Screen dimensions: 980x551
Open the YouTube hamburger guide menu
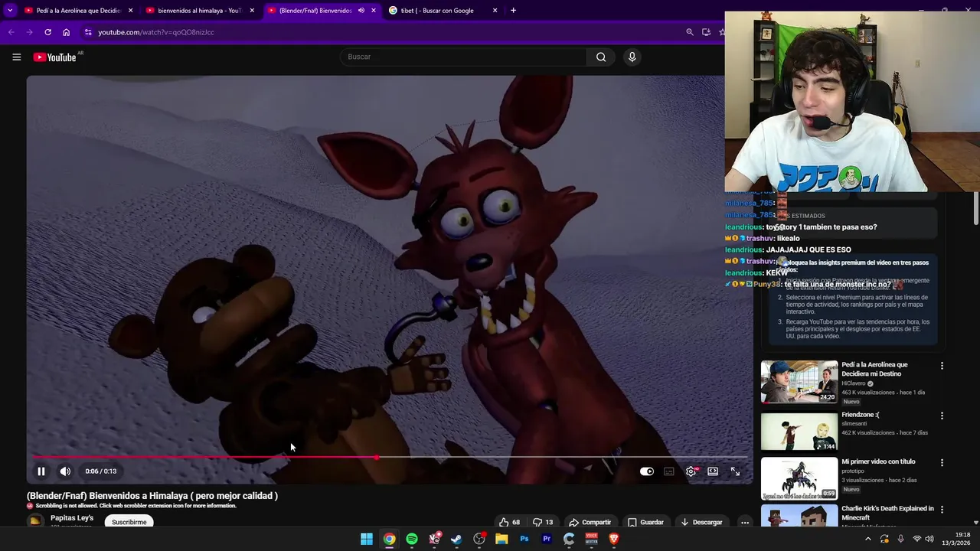(x=16, y=57)
